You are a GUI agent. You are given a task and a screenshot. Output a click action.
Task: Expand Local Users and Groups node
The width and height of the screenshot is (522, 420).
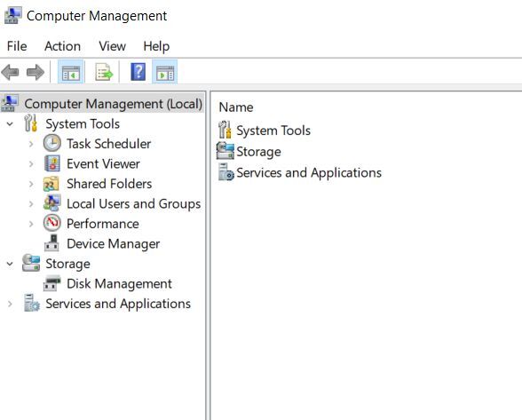coord(31,204)
